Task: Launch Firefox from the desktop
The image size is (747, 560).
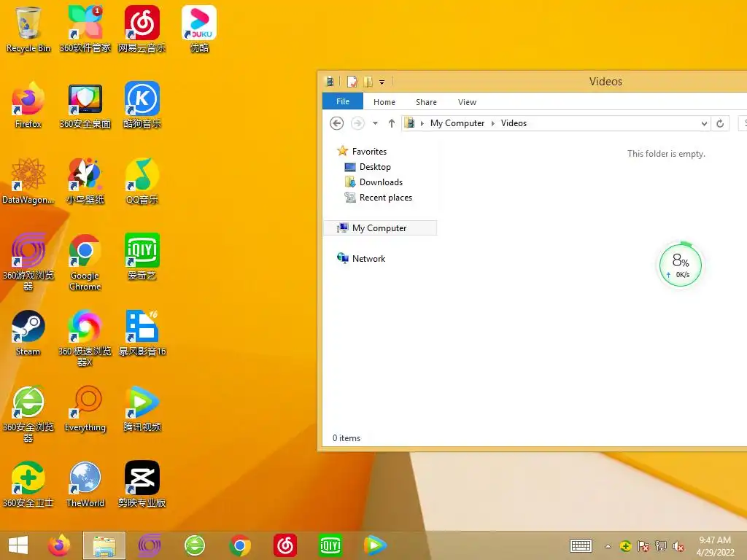Action: click(x=28, y=105)
